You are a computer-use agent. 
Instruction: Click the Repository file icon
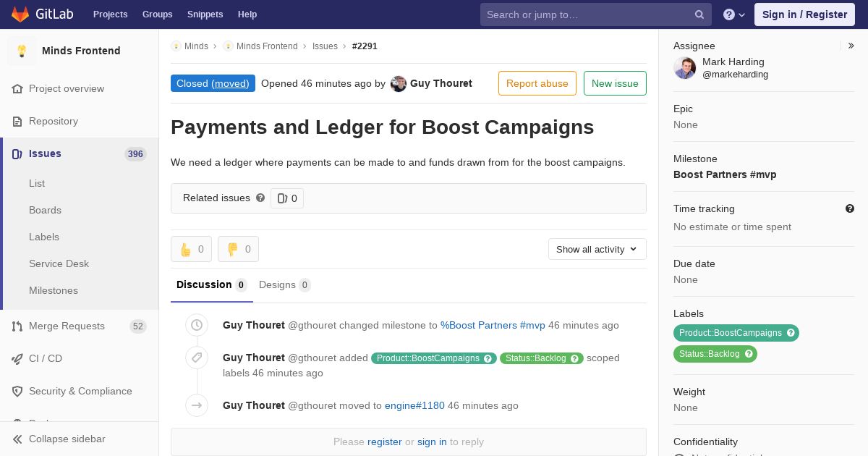tap(17, 121)
